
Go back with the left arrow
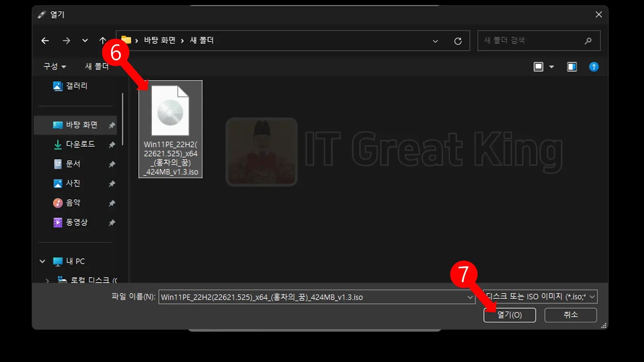pyautogui.click(x=45, y=41)
